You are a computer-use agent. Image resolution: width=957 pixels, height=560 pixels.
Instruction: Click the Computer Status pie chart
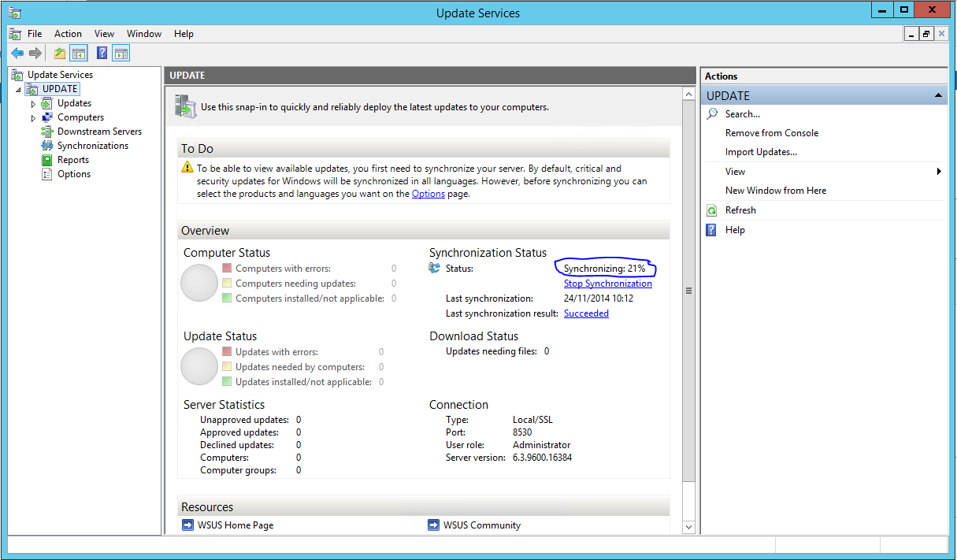coord(199,284)
